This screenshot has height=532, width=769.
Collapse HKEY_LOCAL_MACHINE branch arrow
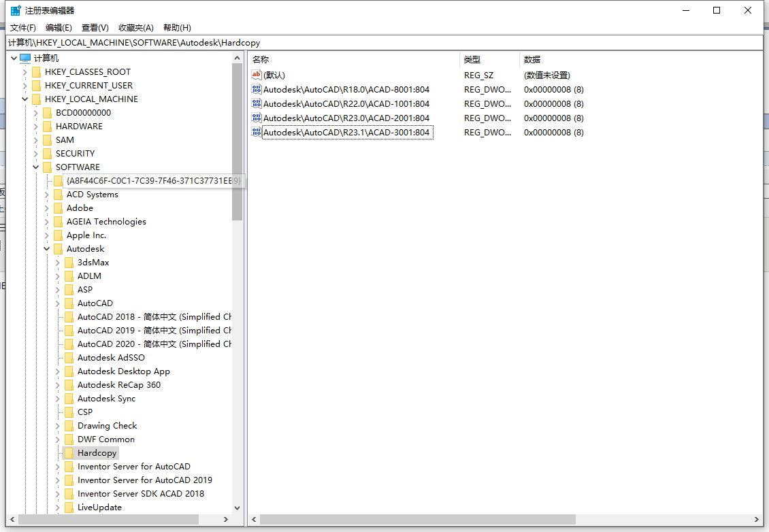25,99
